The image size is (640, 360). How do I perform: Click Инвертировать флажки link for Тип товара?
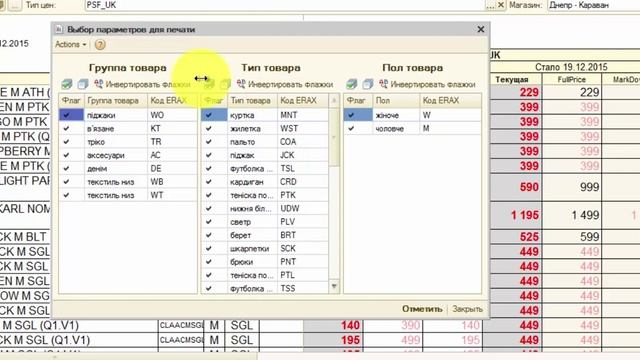pos(291,84)
